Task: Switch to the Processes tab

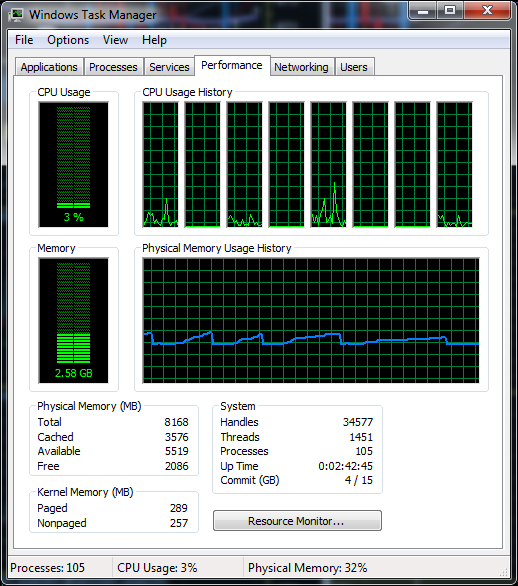Action: point(113,67)
